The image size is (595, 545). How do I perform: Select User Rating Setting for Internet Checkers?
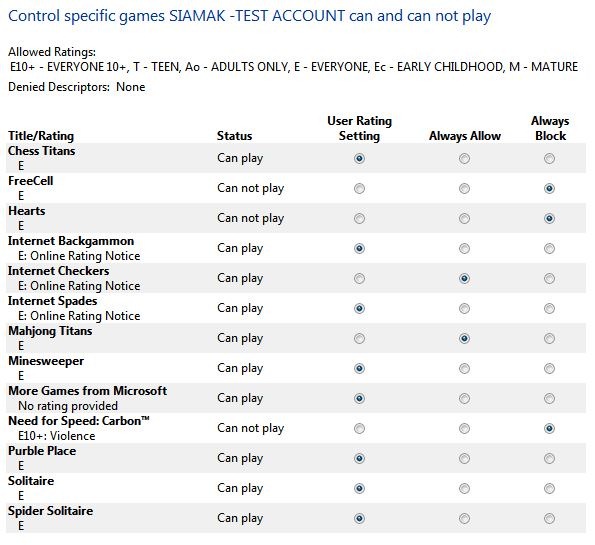[359, 278]
